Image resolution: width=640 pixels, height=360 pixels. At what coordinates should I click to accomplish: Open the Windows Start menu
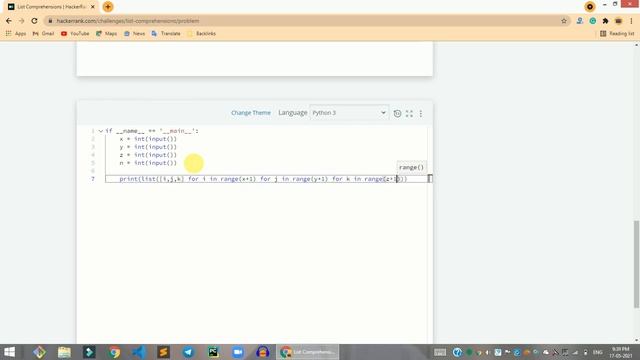tap(9, 352)
